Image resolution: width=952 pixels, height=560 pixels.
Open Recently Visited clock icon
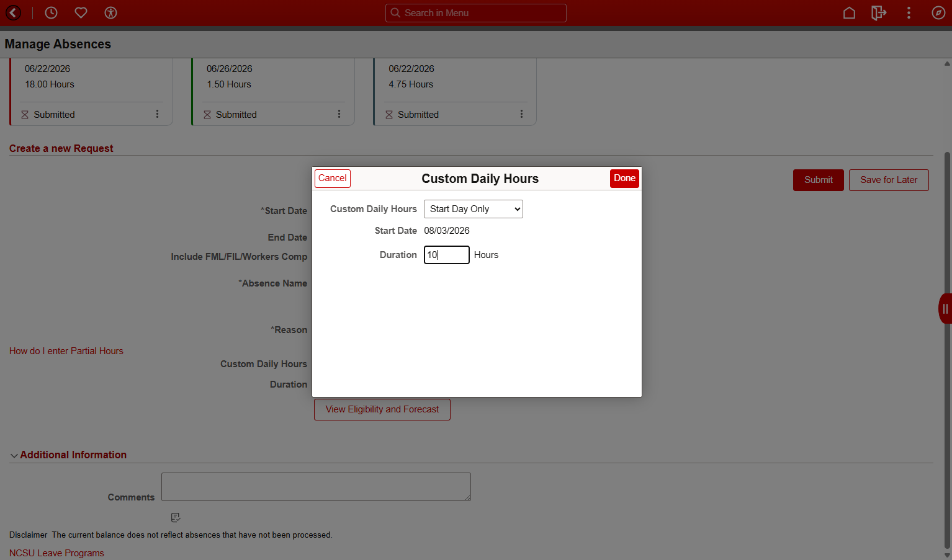(51, 12)
